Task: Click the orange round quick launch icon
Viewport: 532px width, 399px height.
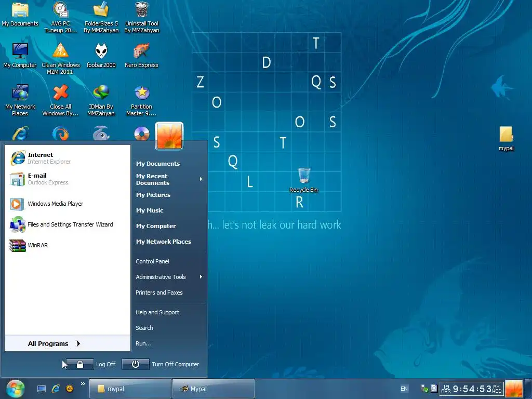Action: pyautogui.click(x=70, y=389)
